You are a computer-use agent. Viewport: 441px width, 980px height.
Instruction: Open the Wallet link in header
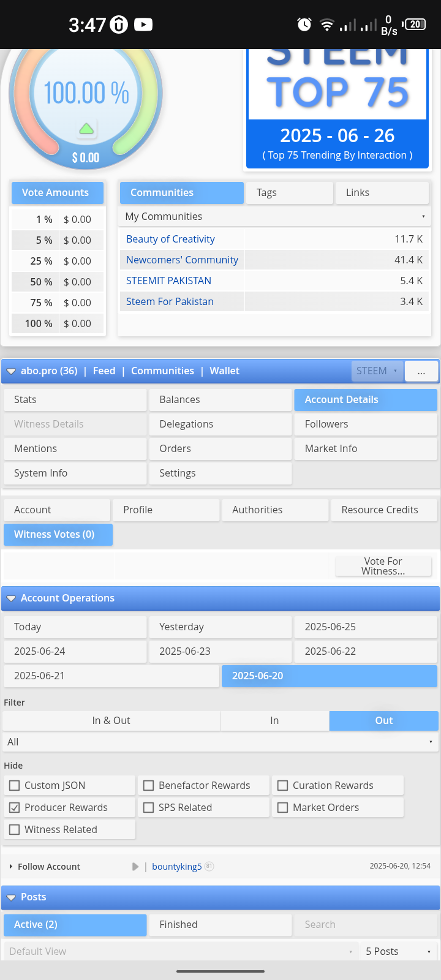[x=225, y=371]
